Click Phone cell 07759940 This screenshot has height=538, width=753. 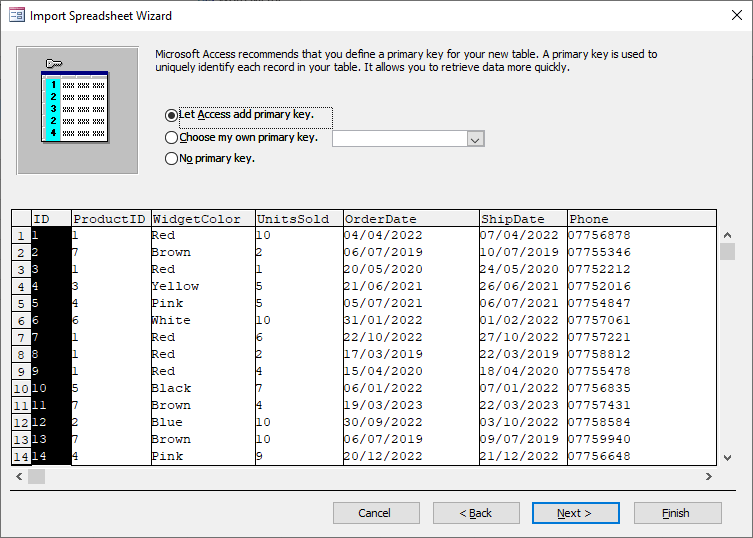pyautogui.click(x=642, y=439)
